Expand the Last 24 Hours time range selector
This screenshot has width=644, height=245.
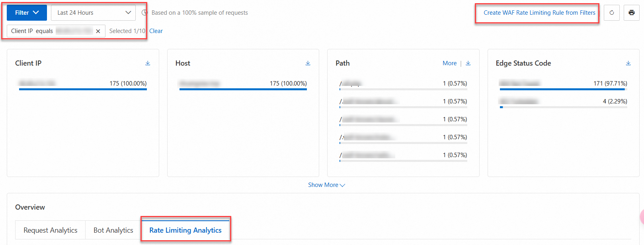click(x=93, y=13)
